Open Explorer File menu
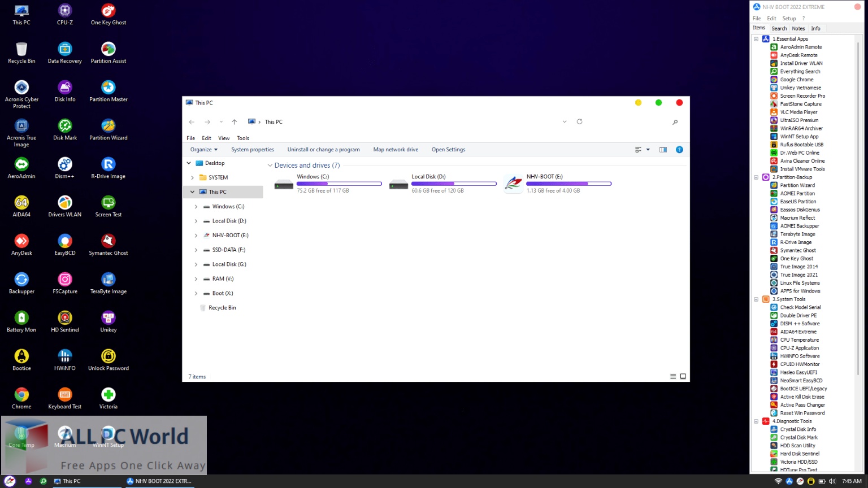This screenshot has width=868, height=488. coord(191,138)
